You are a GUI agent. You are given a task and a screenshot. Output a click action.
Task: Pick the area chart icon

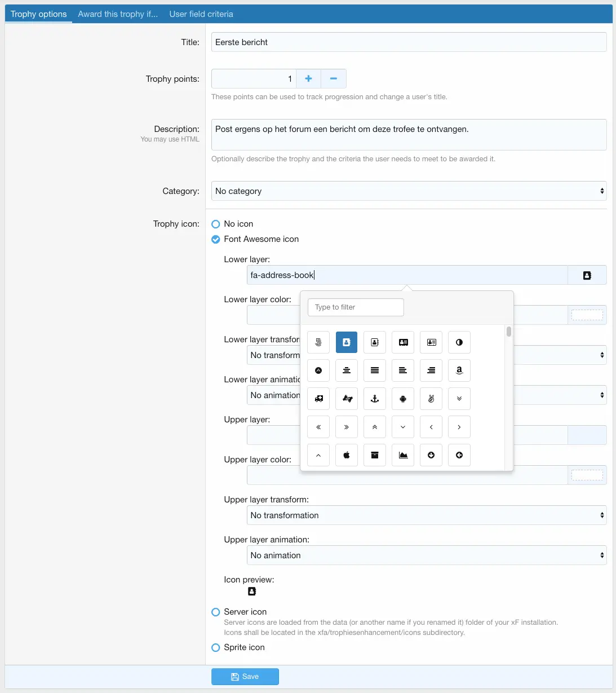tap(403, 455)
